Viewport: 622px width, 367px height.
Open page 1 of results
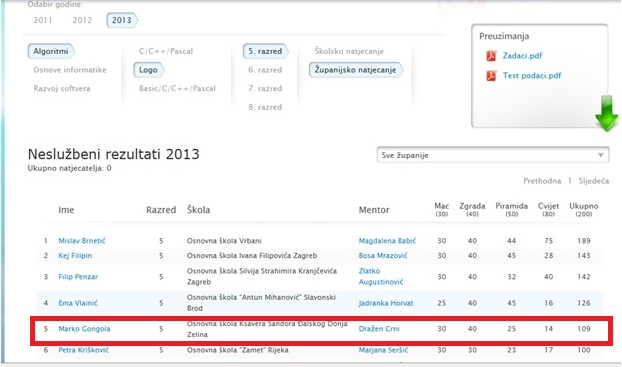pos(570,181)
